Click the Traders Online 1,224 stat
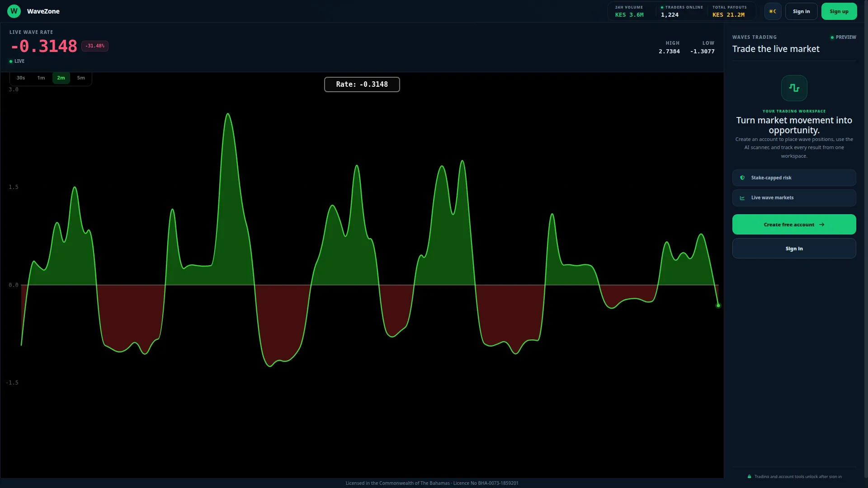The width and height of the screenshot is (868, 488). tap(682, 11)
